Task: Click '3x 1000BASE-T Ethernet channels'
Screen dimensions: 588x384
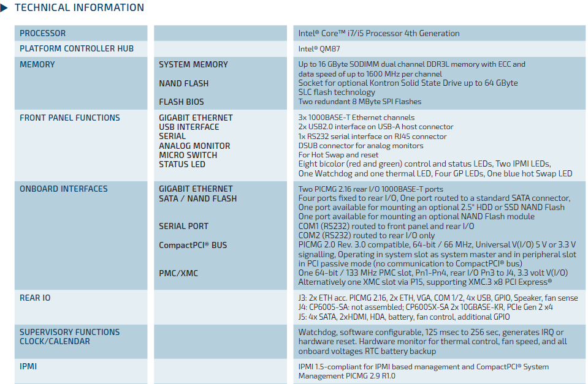Action: point(356,118)
